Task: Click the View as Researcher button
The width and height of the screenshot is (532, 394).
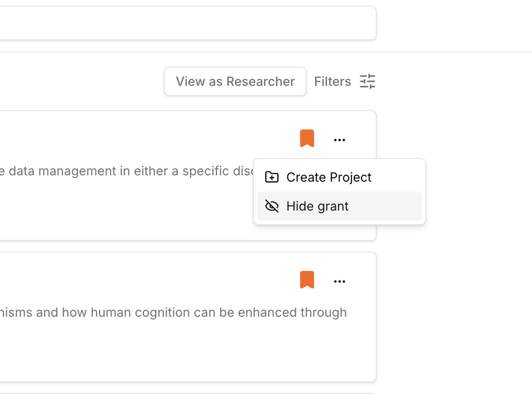Action: (x=235, y=81)
